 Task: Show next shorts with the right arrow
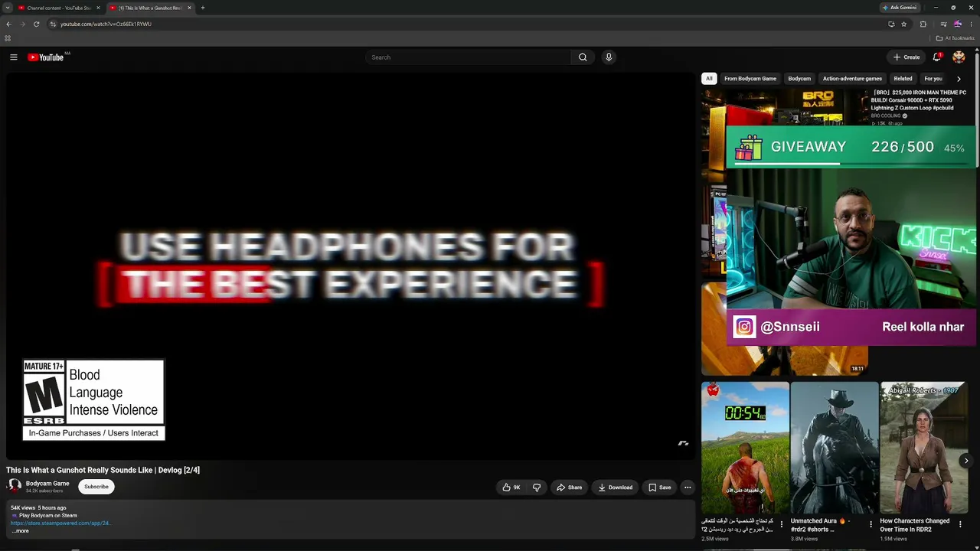pyautogui.click(x=966, y=461)
